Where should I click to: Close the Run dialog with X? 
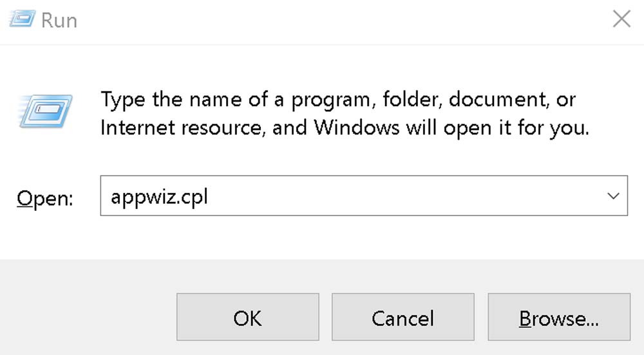click(x=621, y=19)
